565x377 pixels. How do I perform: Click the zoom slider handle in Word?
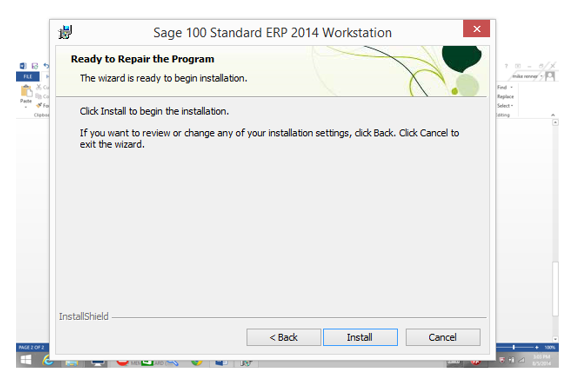513,347
